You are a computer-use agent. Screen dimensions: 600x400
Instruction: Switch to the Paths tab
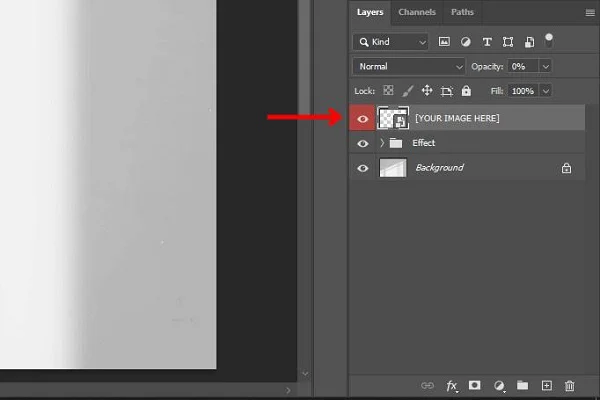point(462,12)
